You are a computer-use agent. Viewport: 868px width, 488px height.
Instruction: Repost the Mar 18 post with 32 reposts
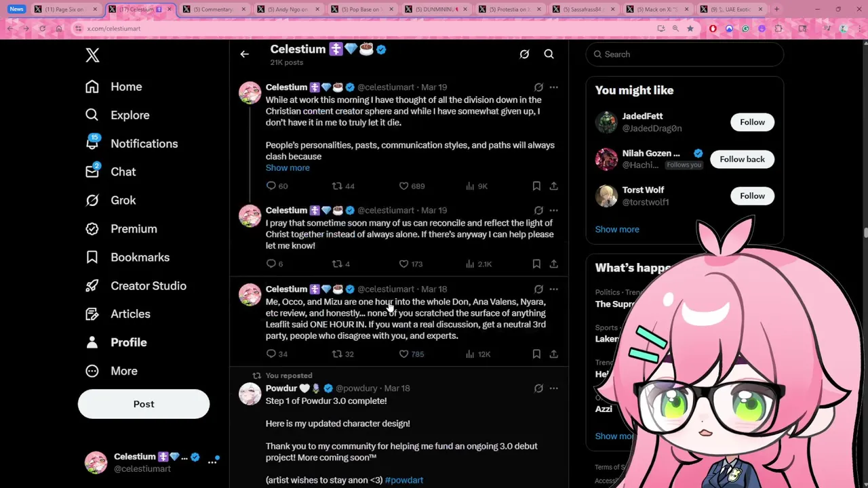[343, 354]
